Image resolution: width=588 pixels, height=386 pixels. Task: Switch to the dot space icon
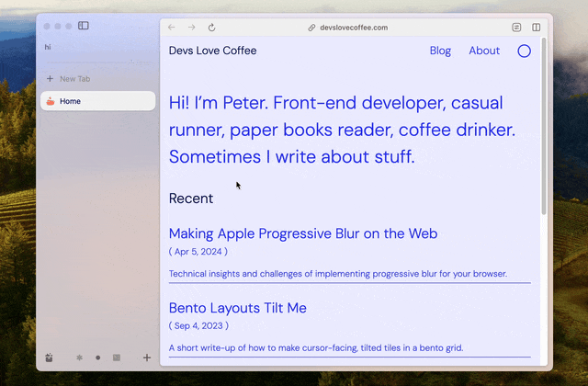pos(97,358)
